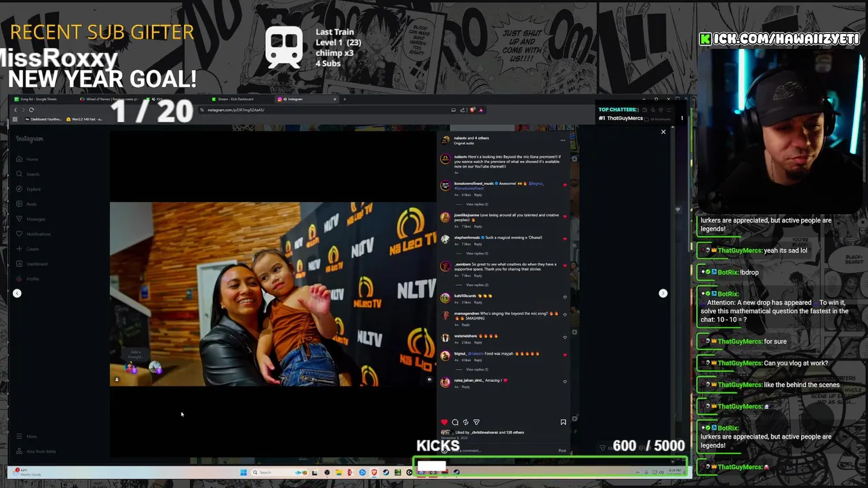Open Profile in the Instagram sidebar
868x488 pixels.
click(x=28, y=279)
